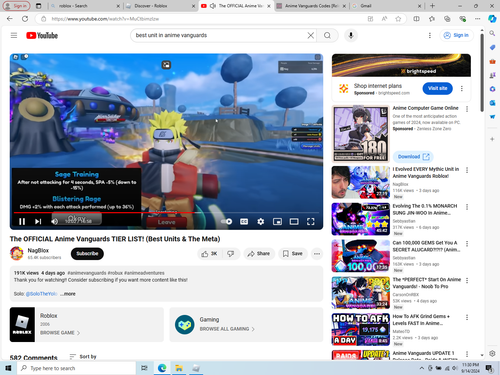This screenshot has height=375, width=500.
Task: Pause the video
Action: [22, 221]
